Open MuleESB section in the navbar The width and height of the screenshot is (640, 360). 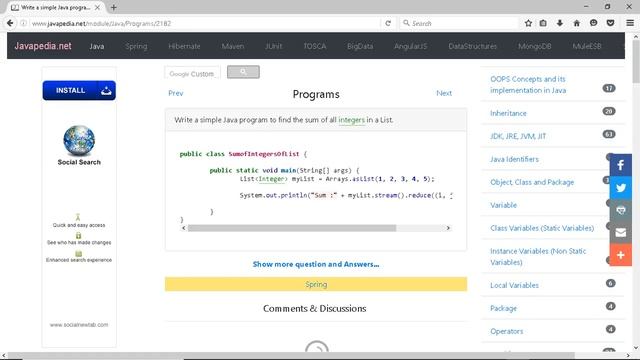(587, 47)
